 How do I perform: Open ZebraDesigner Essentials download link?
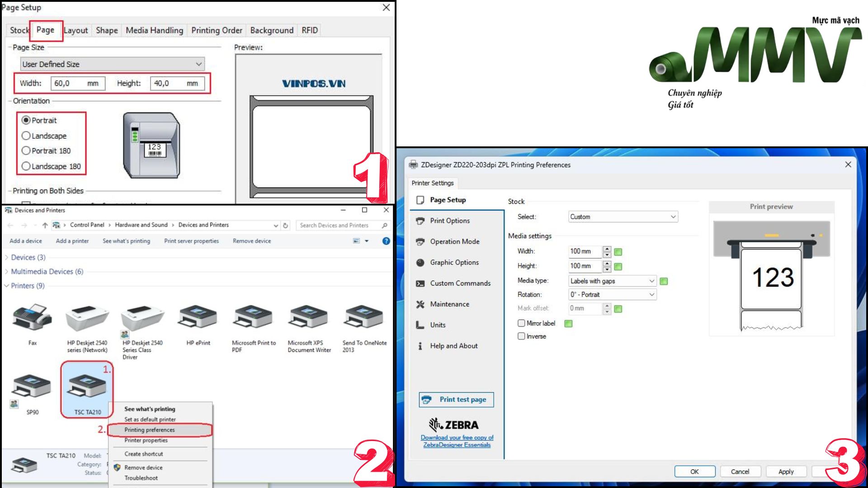pyautogui.click(x=457, y=441)
